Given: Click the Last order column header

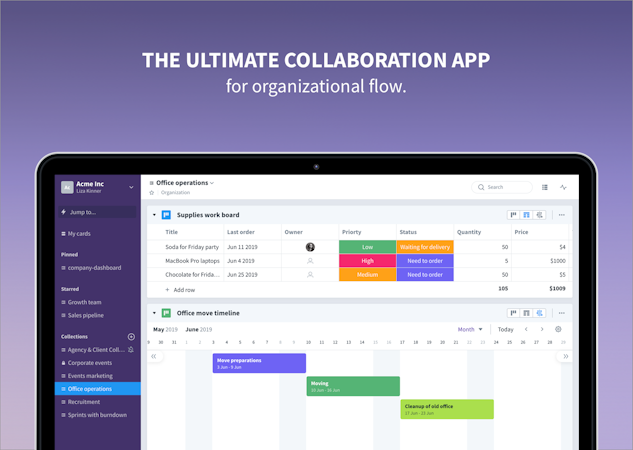Looking at the screenshot, I should click(x=241, y=232).
